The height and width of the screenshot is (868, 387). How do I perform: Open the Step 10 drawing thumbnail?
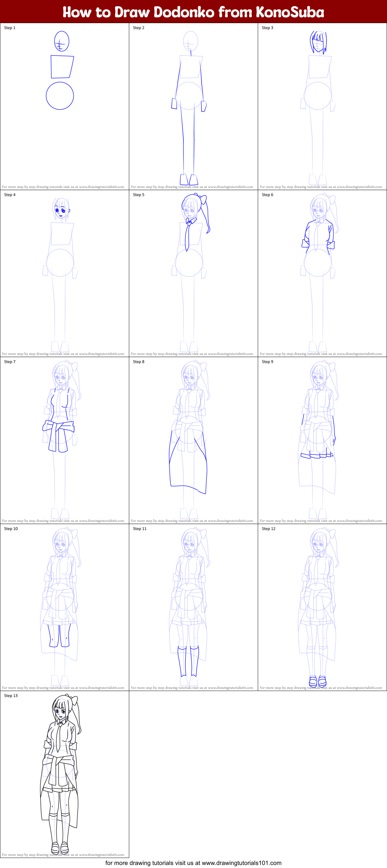pos(64,607)
